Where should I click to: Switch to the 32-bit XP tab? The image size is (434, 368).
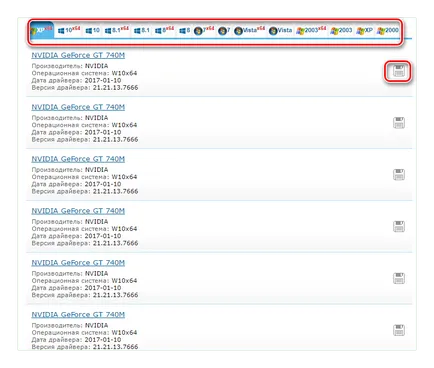364,31
